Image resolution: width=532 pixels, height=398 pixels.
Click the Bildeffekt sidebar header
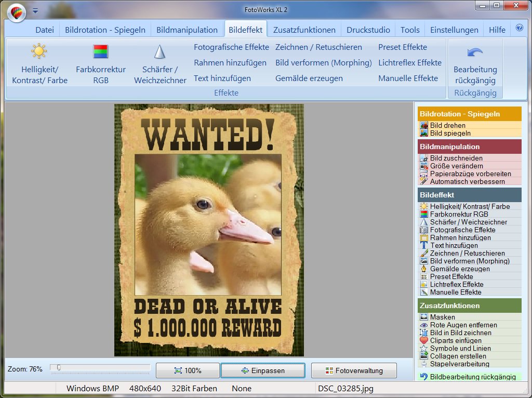pyautogui.click(x=470, y=195)
